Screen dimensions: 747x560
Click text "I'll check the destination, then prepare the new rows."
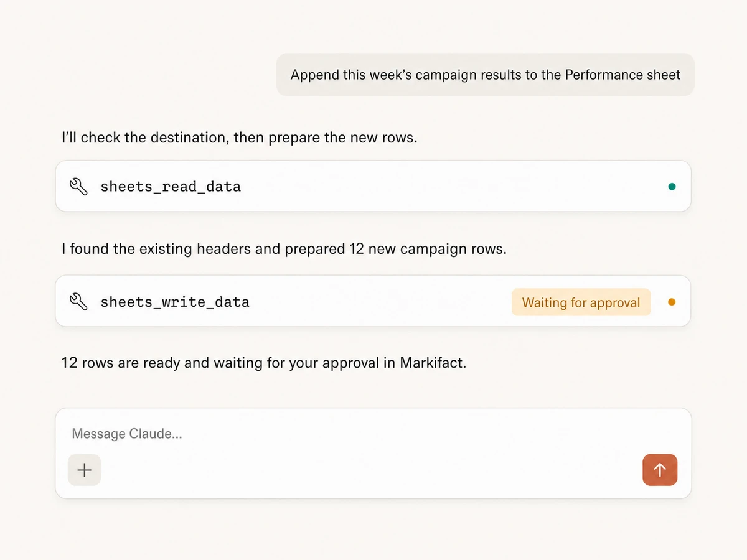tap(240, 138)
